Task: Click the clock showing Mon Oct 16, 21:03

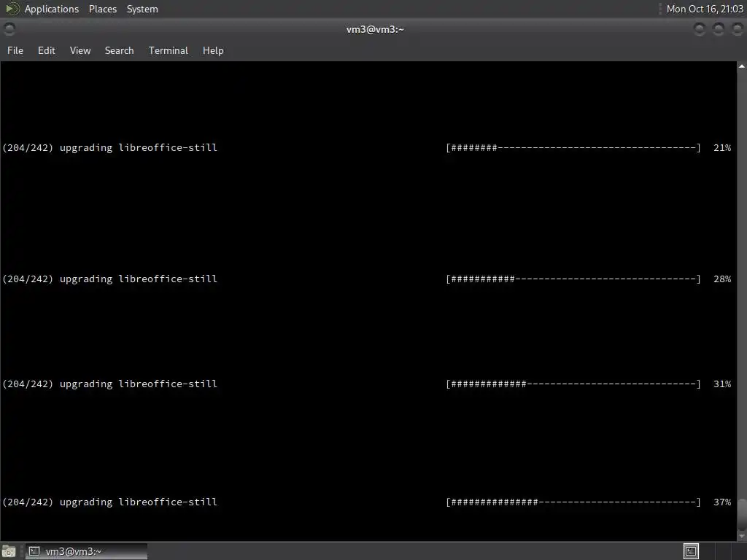Action: click(x=705, y=9)
